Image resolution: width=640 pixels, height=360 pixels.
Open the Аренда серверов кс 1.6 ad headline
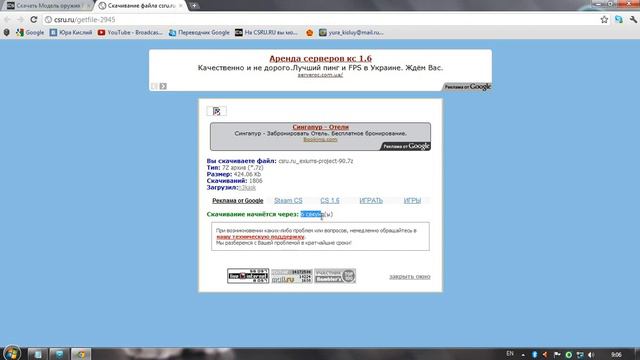click(320, 58)
